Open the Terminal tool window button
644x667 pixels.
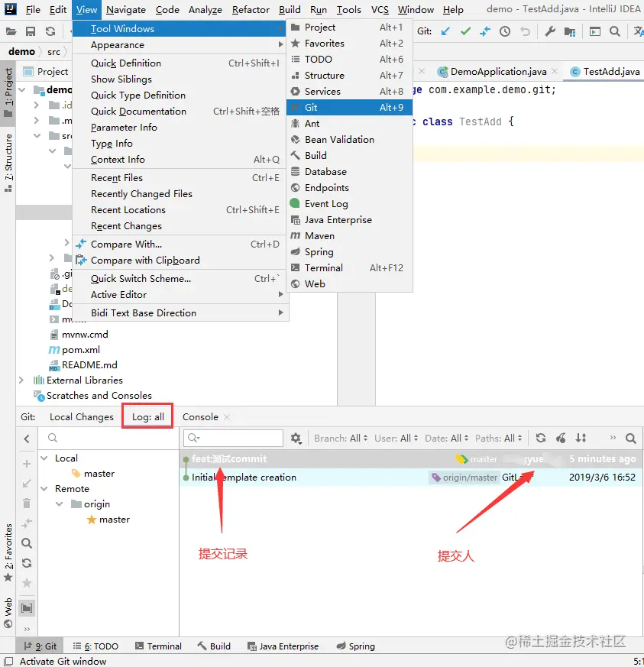point(158,646)
